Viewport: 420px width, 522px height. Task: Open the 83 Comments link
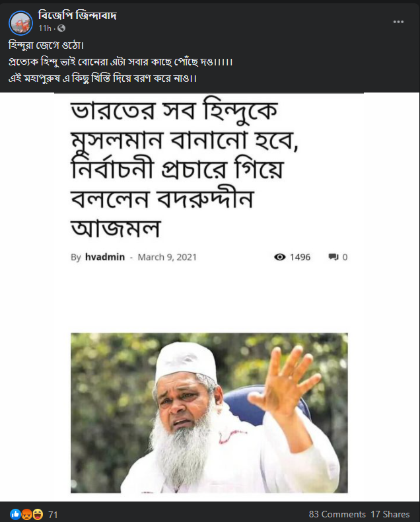pos(337,514)
